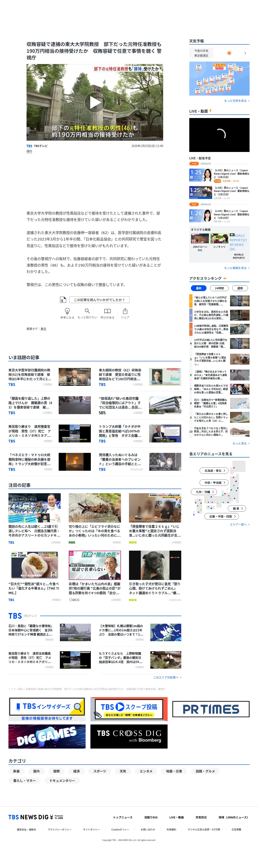The width and height of the screenshot is (258, 868).
Task: Select the 九州・沖縄 area button
Action: click(x=204, y=492)
